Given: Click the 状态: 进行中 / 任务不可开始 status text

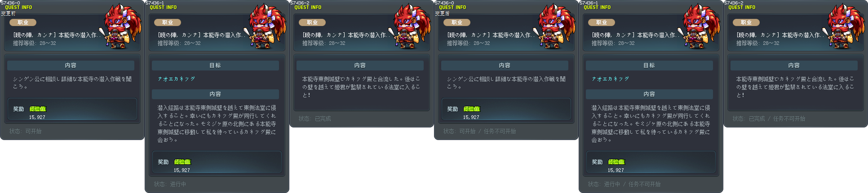Looking at the screenshot, I should [624, 184].
